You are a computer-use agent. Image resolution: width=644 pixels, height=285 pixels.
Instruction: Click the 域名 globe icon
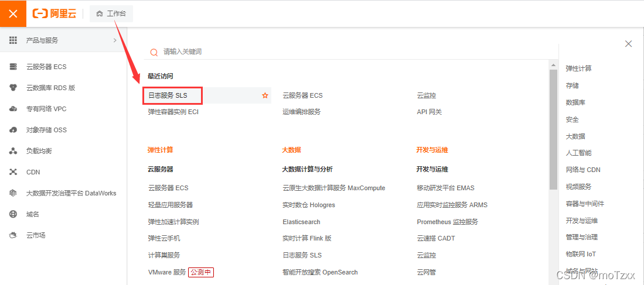tap(13, 214)
